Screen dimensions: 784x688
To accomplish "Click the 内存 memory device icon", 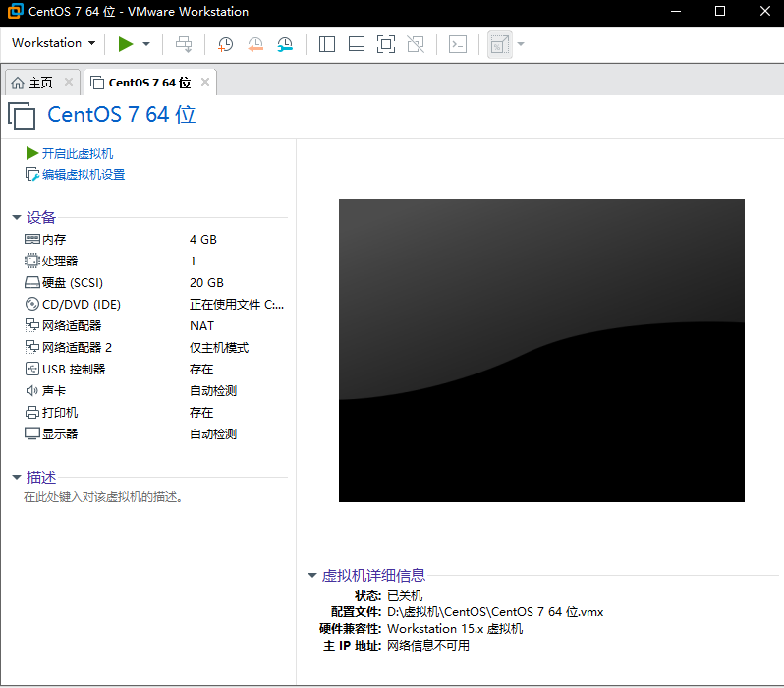I will (32, 239).
